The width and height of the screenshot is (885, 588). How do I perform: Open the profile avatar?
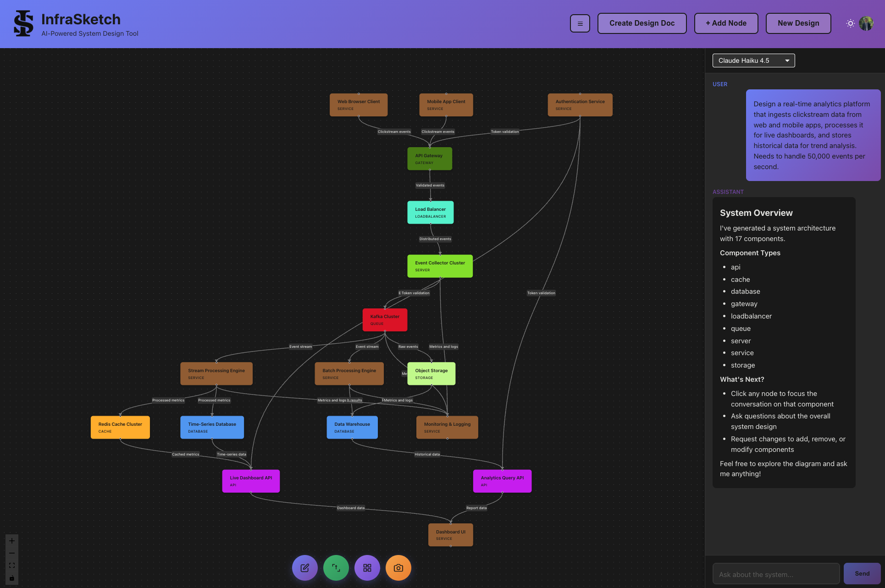[867, 23]
